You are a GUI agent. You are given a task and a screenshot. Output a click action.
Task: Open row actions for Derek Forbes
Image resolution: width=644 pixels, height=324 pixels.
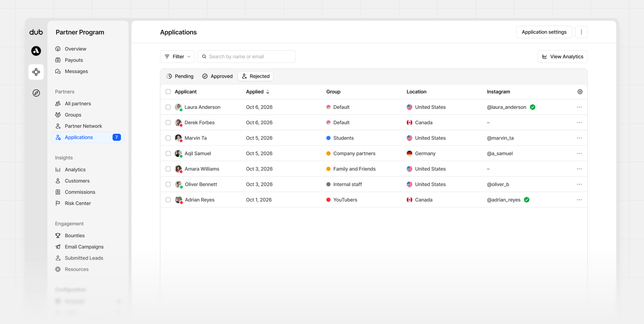[x=579, y=123]
